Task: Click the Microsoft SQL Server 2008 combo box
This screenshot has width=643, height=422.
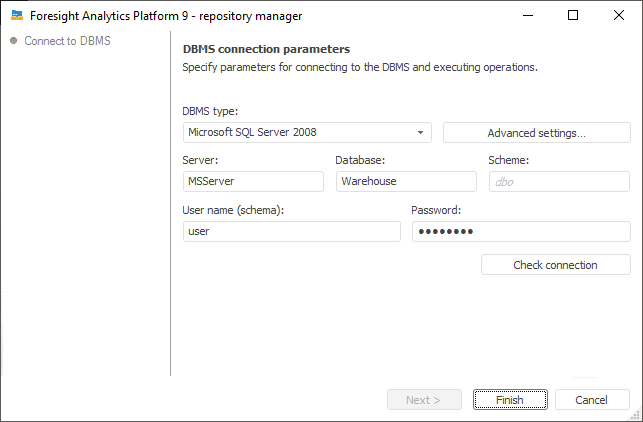Action: 300,132
